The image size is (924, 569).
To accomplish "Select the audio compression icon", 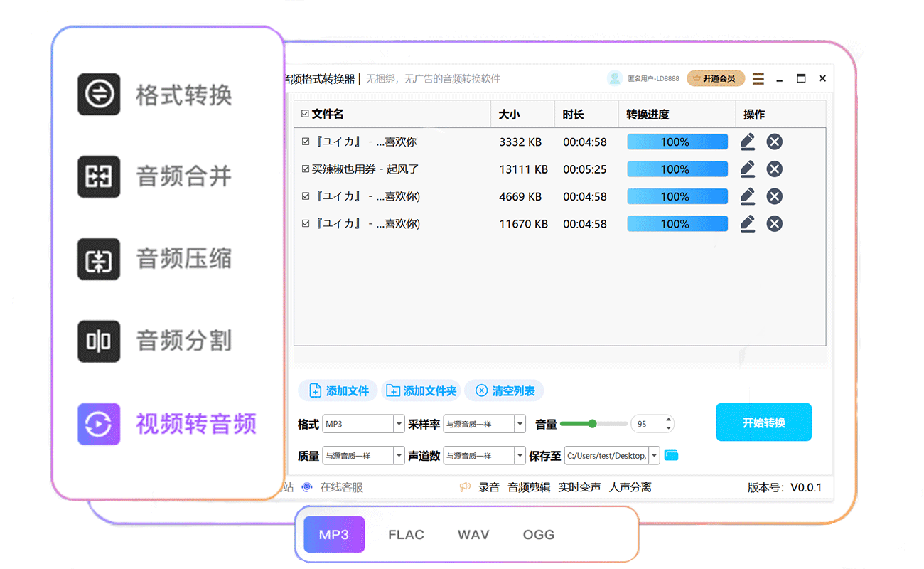I will click(99, 259).
